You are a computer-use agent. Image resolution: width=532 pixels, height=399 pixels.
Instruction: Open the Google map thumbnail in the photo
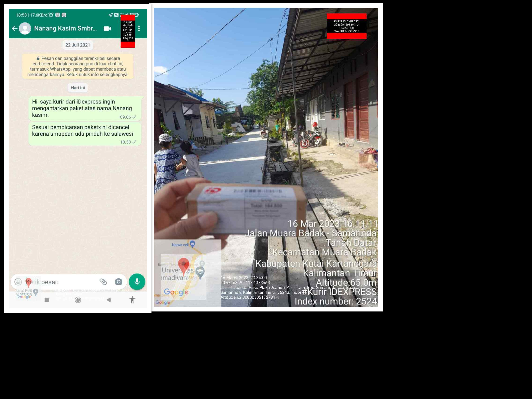[x=187, y=273]
